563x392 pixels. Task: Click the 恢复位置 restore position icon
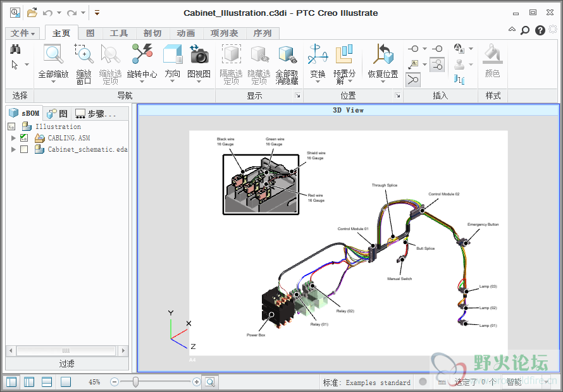pyautogui.click(x=383, y=54)
